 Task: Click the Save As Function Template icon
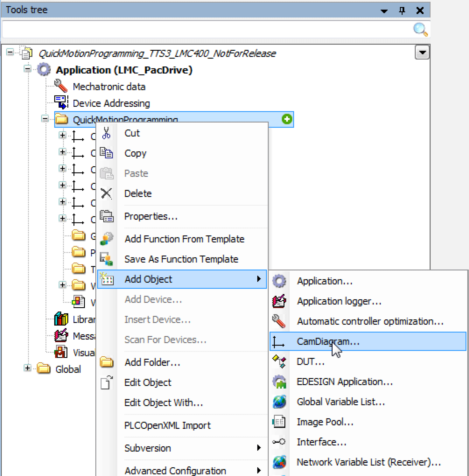click(x=106, y=259)
